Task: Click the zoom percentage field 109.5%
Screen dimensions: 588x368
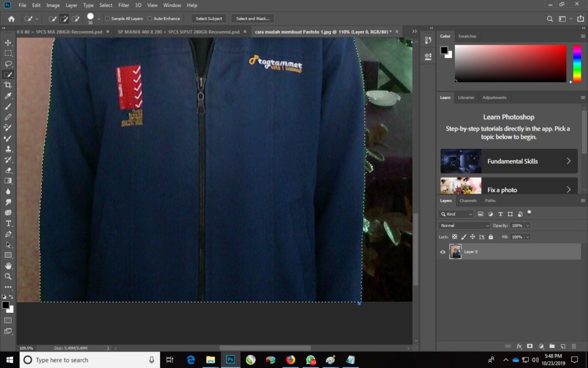Action: [x=26, y=348]
